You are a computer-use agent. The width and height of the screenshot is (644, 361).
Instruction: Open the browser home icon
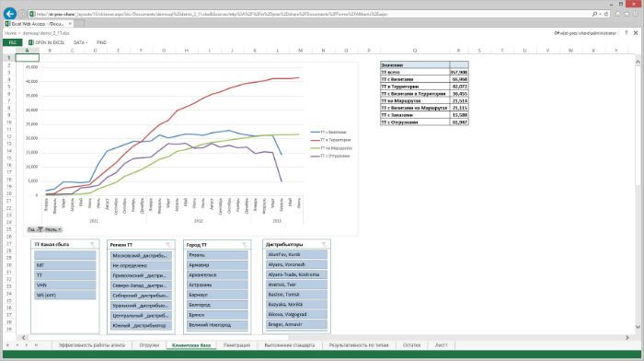[x=618, y=14]
